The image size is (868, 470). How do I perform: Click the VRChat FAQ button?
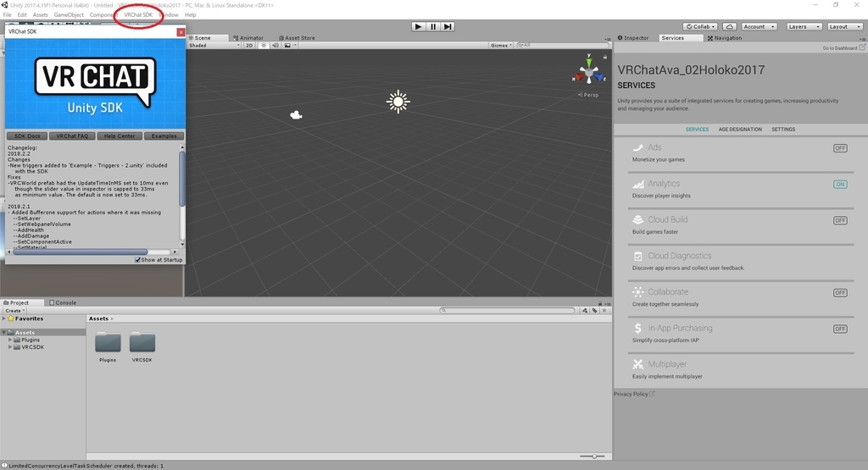(x=72, y=136)
